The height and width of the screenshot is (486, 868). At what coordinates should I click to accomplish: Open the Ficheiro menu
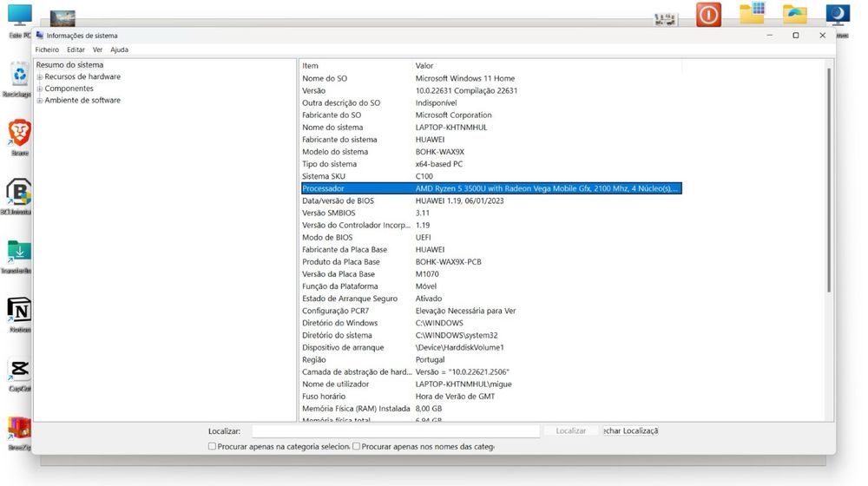tap(47, 49)
